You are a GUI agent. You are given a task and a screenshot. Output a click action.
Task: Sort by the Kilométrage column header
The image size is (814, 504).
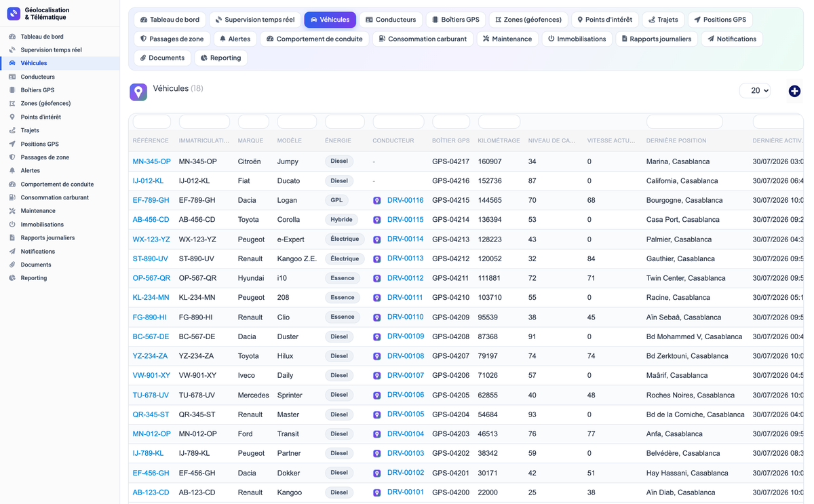499,141
